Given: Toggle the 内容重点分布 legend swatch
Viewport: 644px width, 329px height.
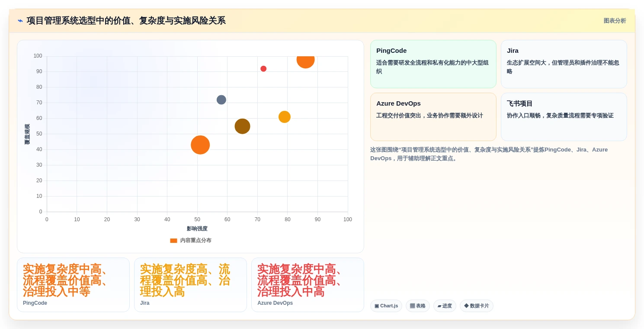Looking at the screenshot, I should tap(173, 241).
